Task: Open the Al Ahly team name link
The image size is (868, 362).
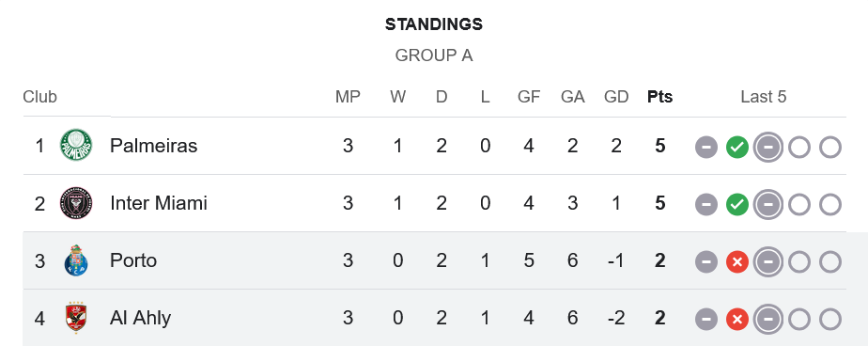Action: click(140, 318)
